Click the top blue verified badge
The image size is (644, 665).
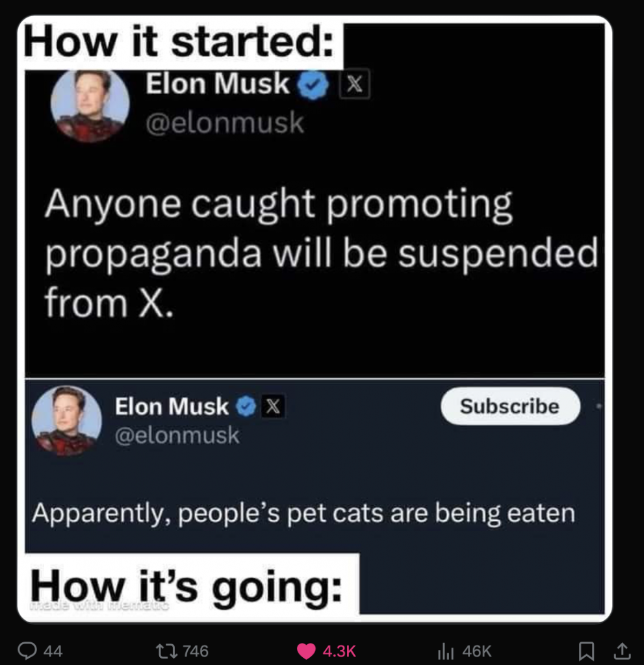[x=313, y=85]
